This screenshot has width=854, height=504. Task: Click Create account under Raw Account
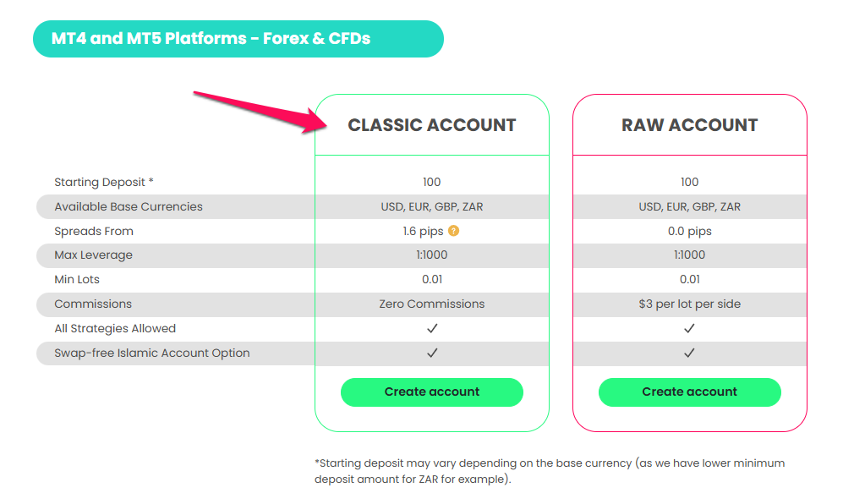689,392
